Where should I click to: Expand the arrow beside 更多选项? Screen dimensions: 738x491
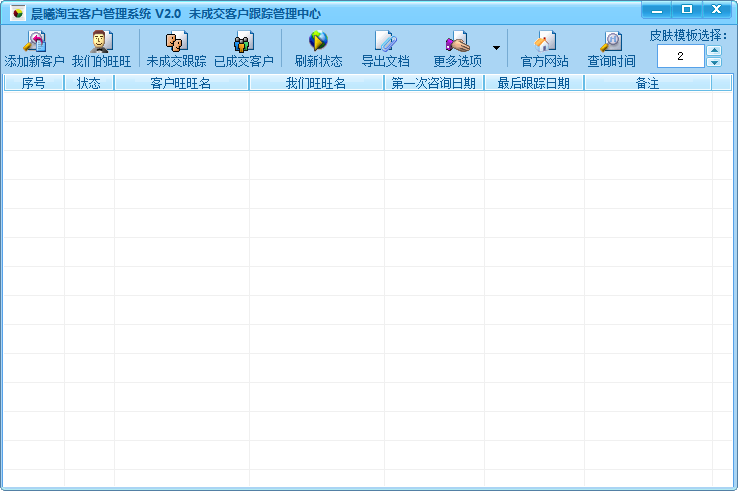[x=496, y=48]
